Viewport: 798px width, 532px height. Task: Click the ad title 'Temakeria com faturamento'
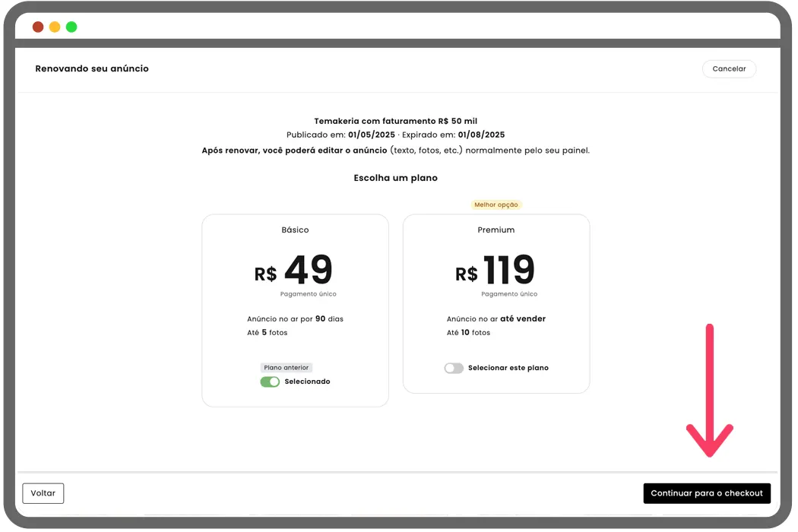(395, 121)
